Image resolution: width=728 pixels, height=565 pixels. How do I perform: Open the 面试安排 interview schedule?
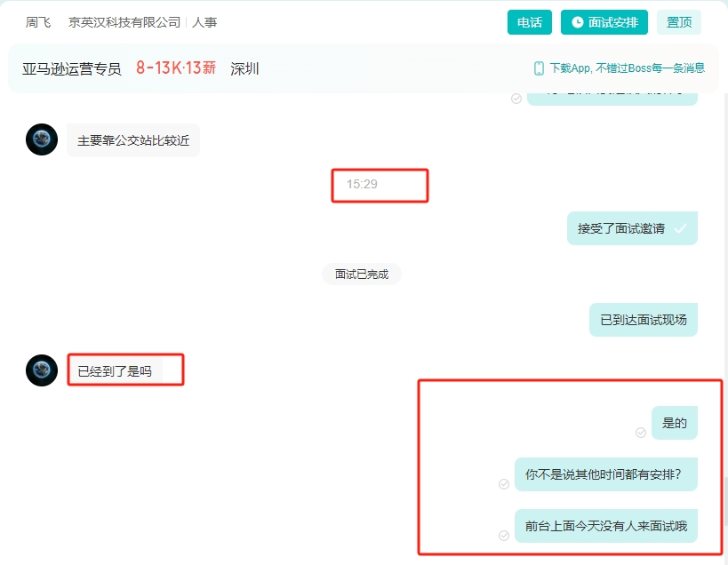[x=604, y=22]
